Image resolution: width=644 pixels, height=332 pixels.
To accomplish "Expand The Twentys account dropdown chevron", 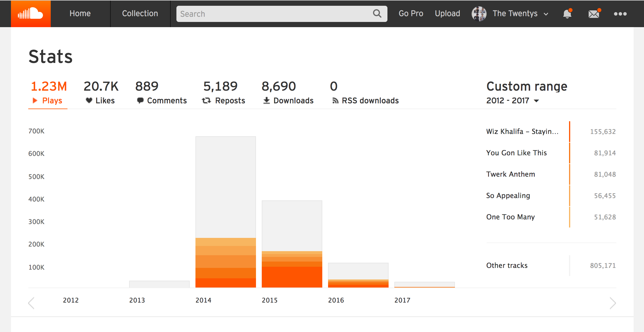I will (x=546, y=14).
